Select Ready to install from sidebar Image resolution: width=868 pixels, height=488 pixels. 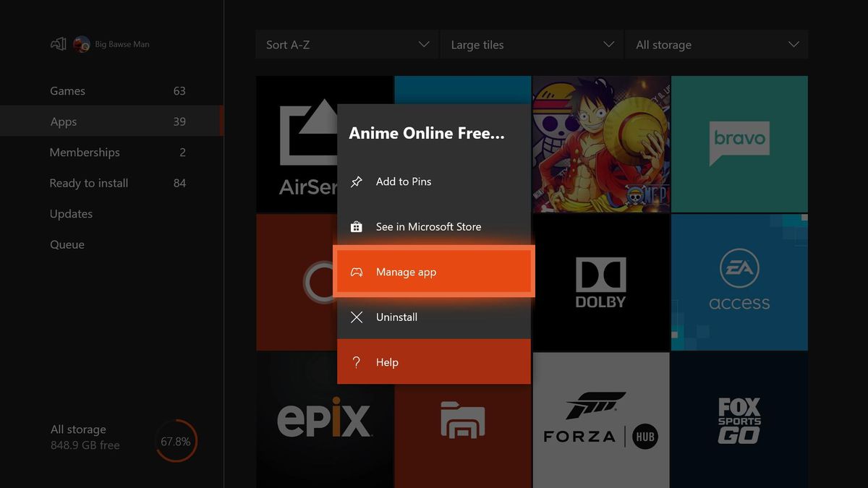(x=88, y=183)
